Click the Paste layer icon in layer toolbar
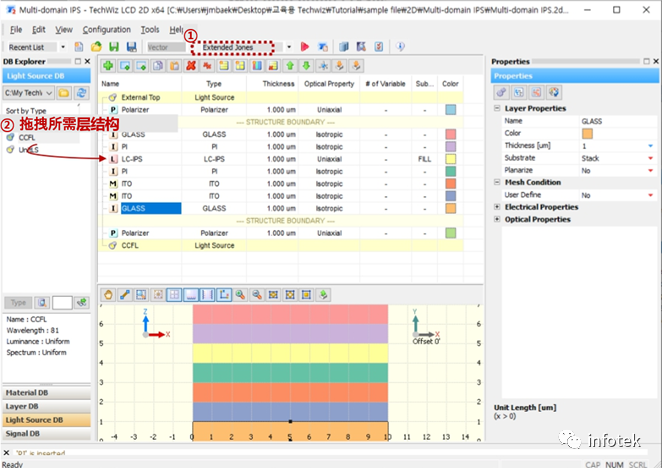The height and width of the screenshot is (468, 662). [x=174, y=66]
